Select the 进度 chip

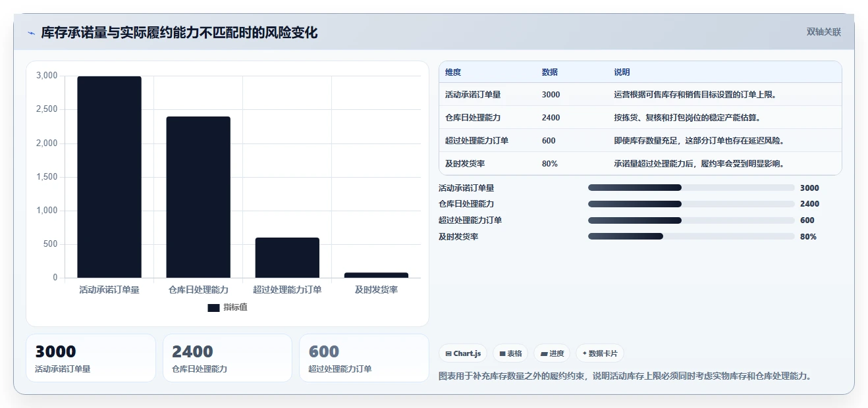pos(552,353)
